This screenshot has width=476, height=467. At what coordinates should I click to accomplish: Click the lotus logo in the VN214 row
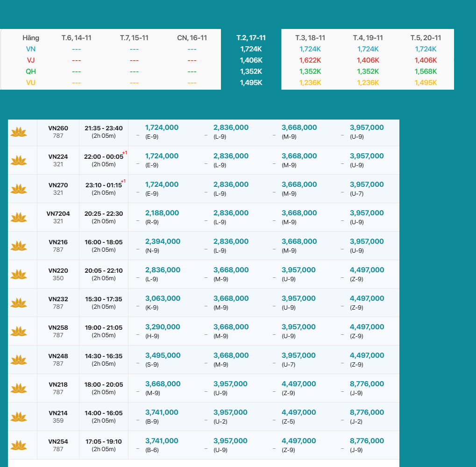(x=19, y=417)
